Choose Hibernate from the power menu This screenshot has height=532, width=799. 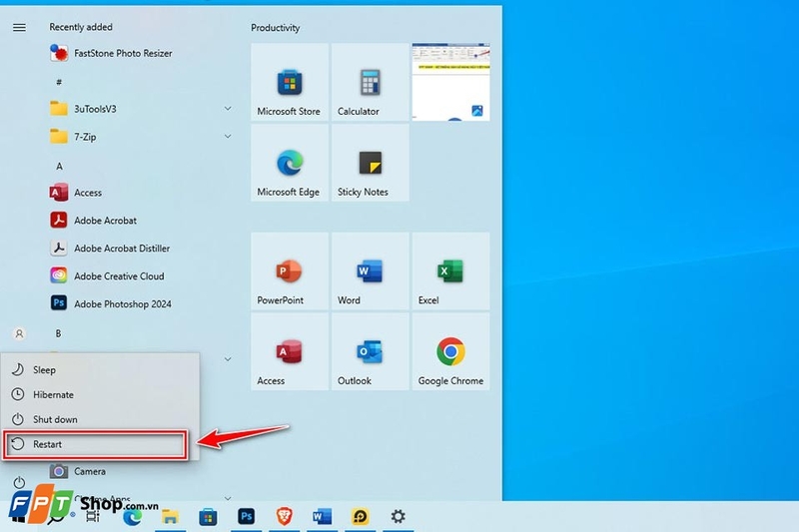(x=100, y=394)
